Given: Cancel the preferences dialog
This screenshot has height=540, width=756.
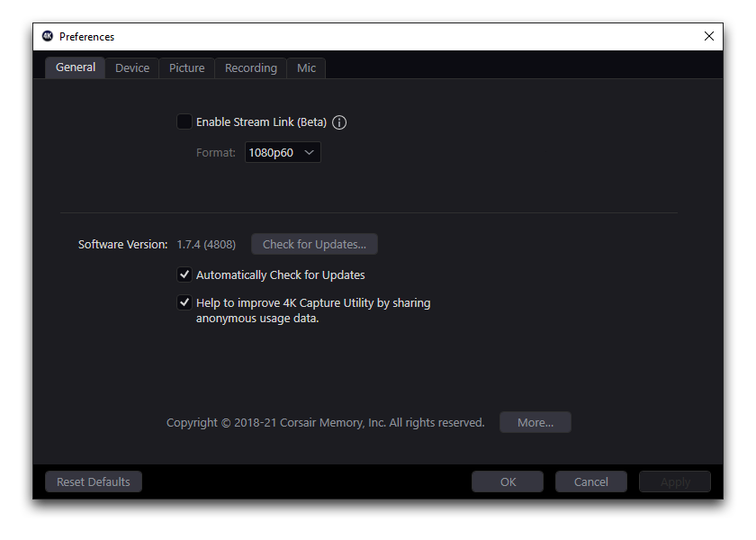Looking at the screenshot, I should coord(590,481).
